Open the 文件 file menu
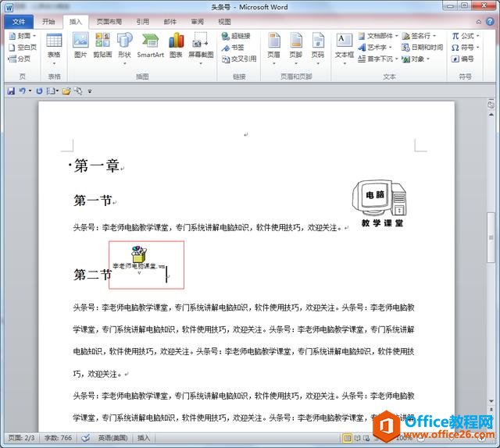The height and width of the screenshot is (448, 500). tap(19, 22)
